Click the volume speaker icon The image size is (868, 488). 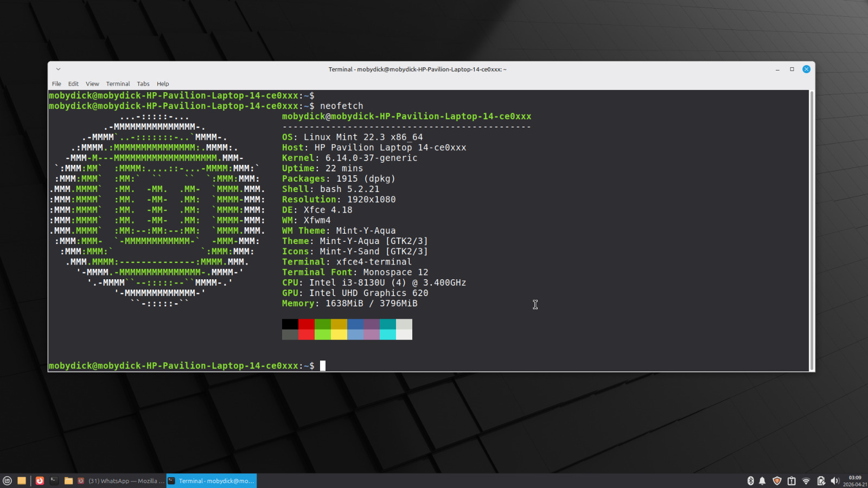835,481
